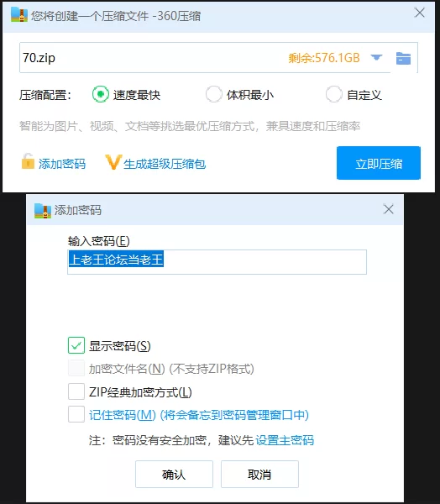The width and height of the screenshot is (440, 504).
Task: Confirm the password with 确认 button
Action: (174, 474)
